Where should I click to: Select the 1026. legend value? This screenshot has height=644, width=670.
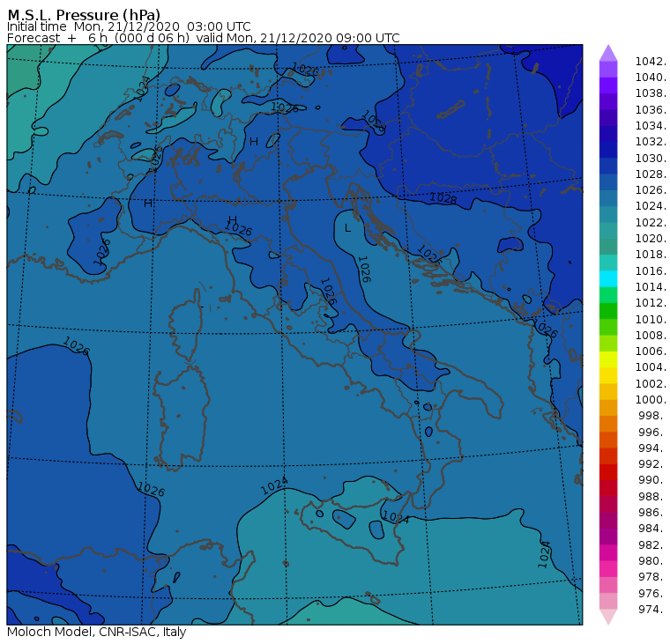pos(651,190)
